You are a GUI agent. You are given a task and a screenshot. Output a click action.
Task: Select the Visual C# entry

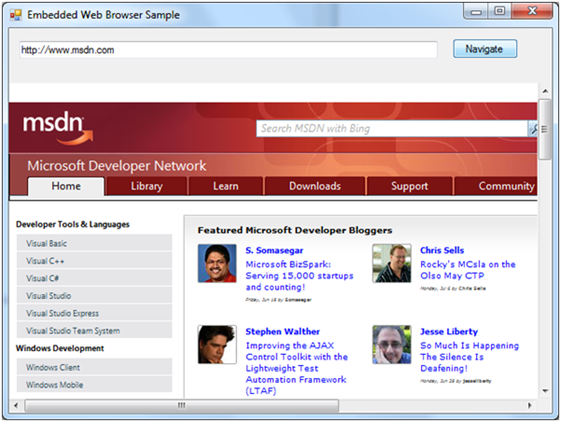click(94, 278)
